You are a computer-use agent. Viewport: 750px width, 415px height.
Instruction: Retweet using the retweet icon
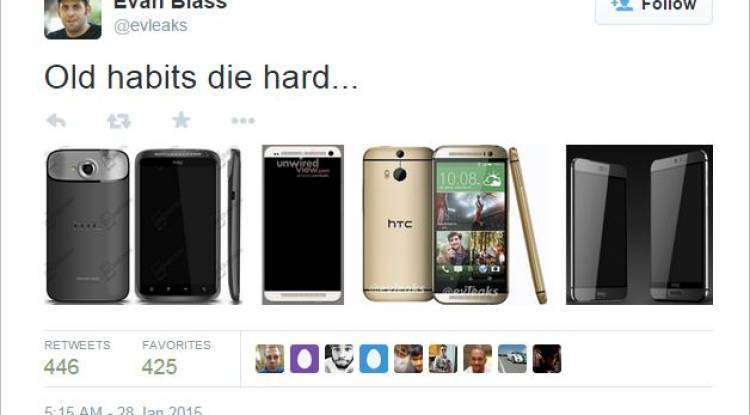click(119, 121)
